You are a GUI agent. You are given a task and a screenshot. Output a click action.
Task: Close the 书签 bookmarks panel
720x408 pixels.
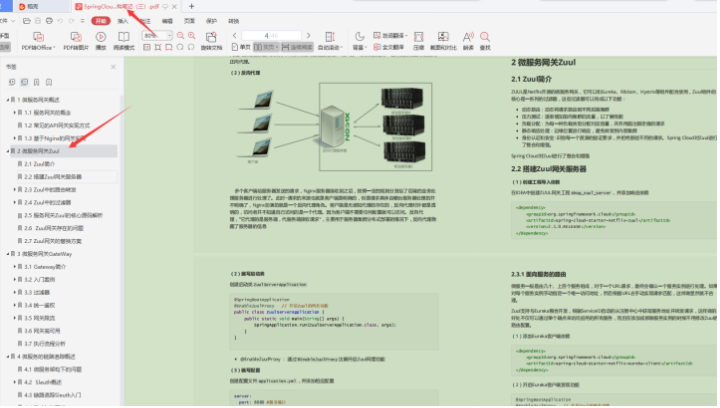tap(113, 67)
